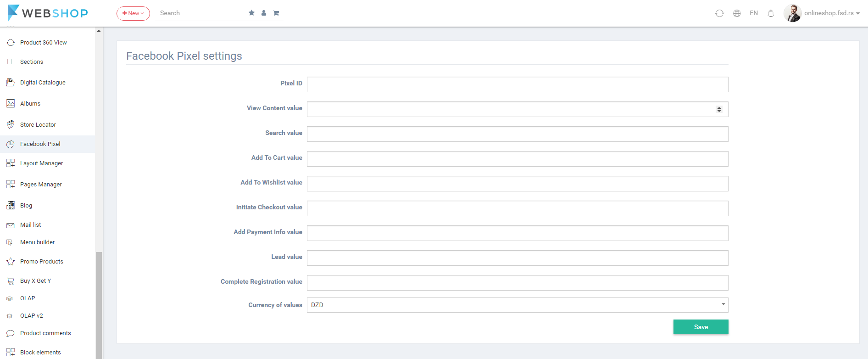Click the Blog icon in sidebar
The width and height of the screenshot is (868, 359).
[11, 206]
